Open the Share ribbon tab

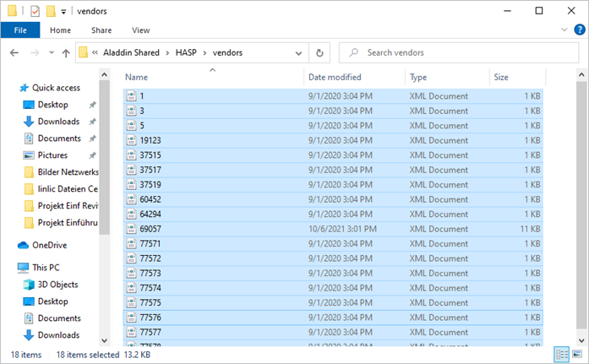coord(101,30)
